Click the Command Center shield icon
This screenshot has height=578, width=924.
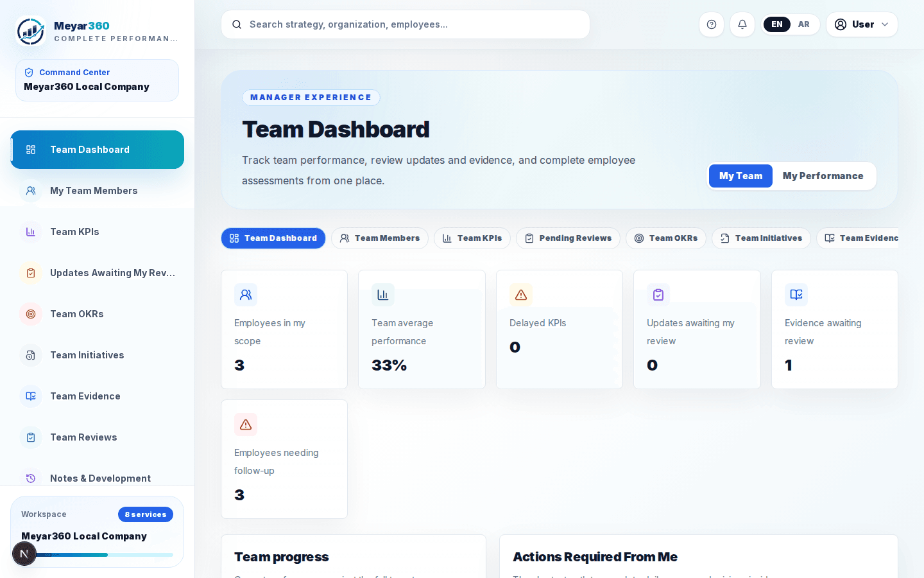pos(29,73)
